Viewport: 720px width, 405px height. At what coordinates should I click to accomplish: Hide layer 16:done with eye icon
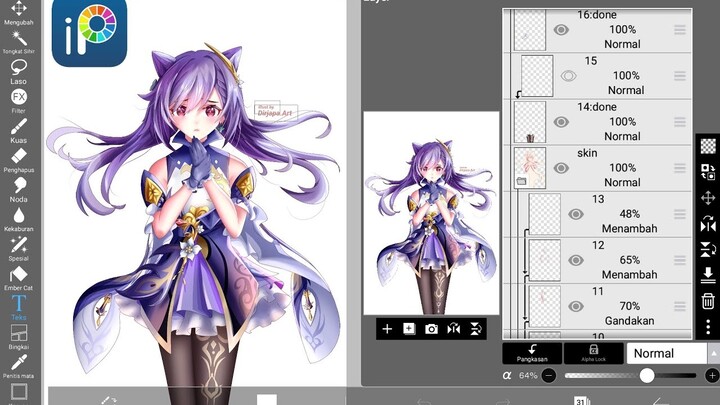tap(561, 30)
